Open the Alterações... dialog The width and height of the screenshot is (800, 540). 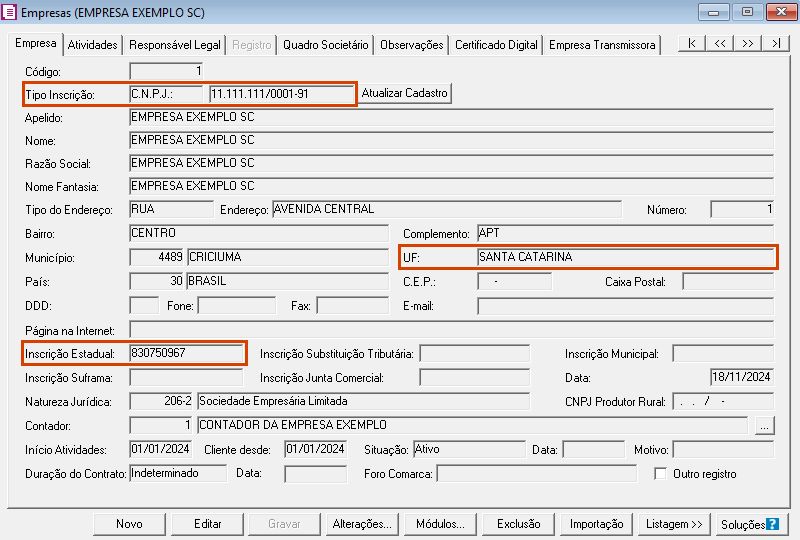tap(362, 524)
